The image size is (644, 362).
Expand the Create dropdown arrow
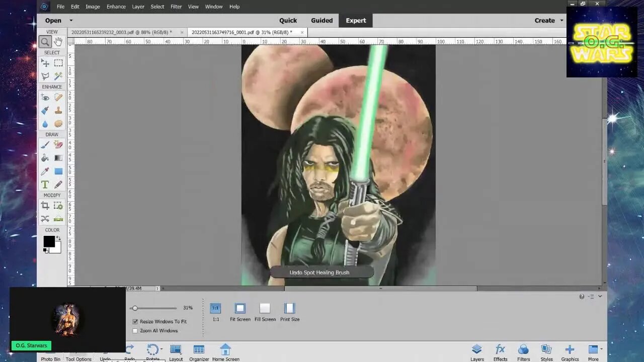(x=561, y=21)
